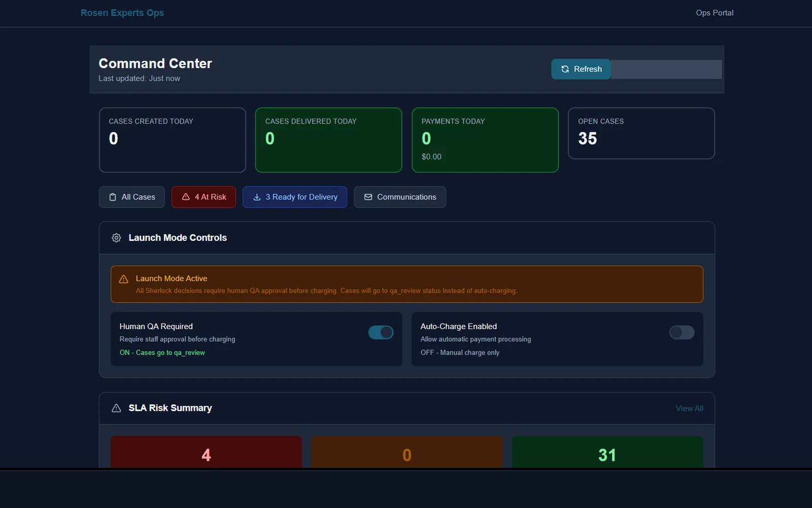Click the alert icon in the Launch Mode Active banner
The image size is (812, 508).
(x=123, y=279)
